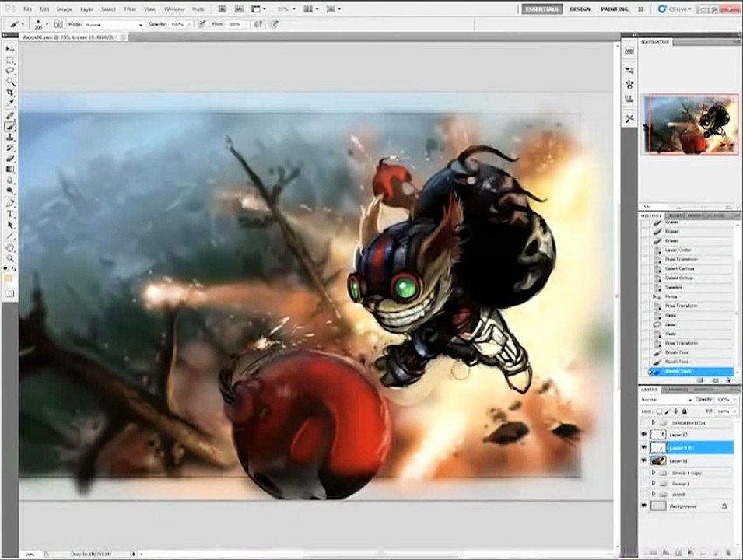
Task: Click the foreground color swatch
Action: [8, 278]
